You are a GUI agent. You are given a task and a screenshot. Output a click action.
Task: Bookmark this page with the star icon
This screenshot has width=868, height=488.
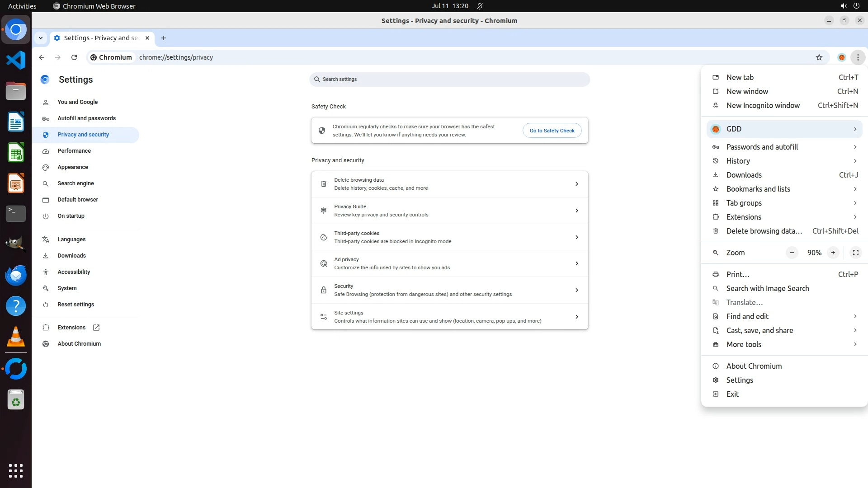819,57
